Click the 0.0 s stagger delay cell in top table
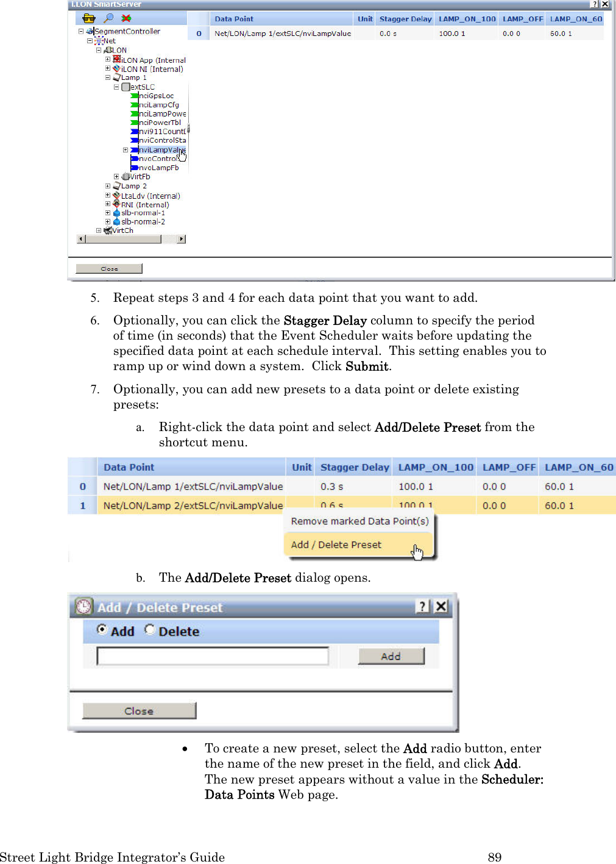The height and width of the screenshot is (864, 616). pyautogui.click(x=405, y=34)
